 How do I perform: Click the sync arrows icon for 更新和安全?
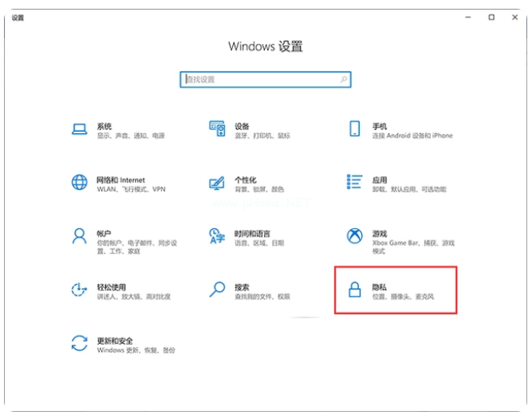coord(79,344)
